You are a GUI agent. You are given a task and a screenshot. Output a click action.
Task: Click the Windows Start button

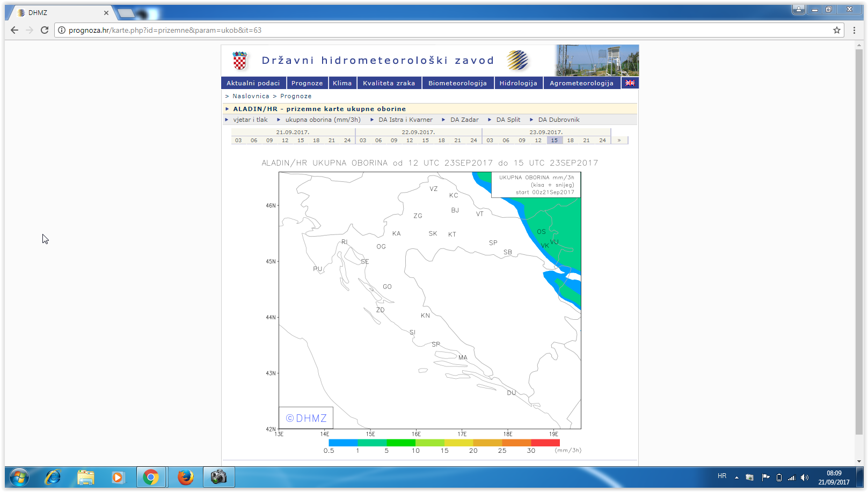click(x=19, y=477)
